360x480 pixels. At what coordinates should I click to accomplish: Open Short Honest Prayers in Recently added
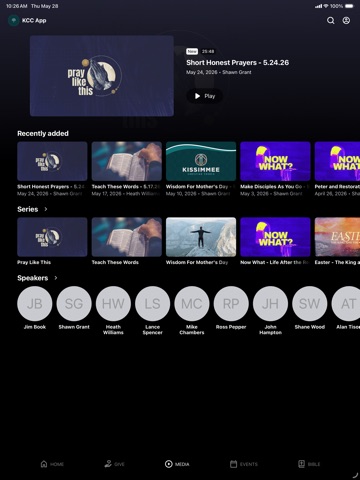(x=52, y=161)
